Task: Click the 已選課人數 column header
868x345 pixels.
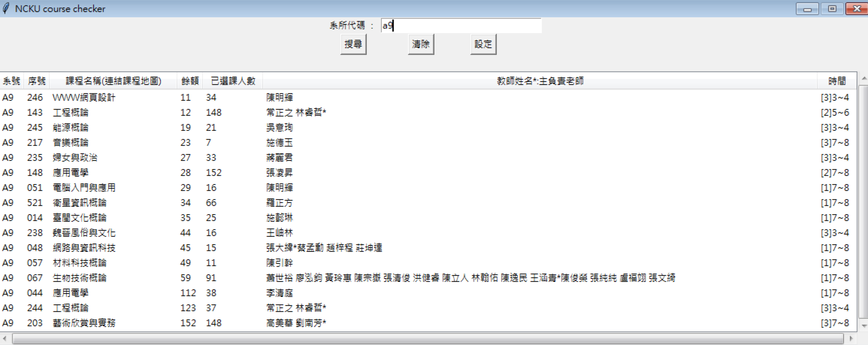Action: [233, 81]
